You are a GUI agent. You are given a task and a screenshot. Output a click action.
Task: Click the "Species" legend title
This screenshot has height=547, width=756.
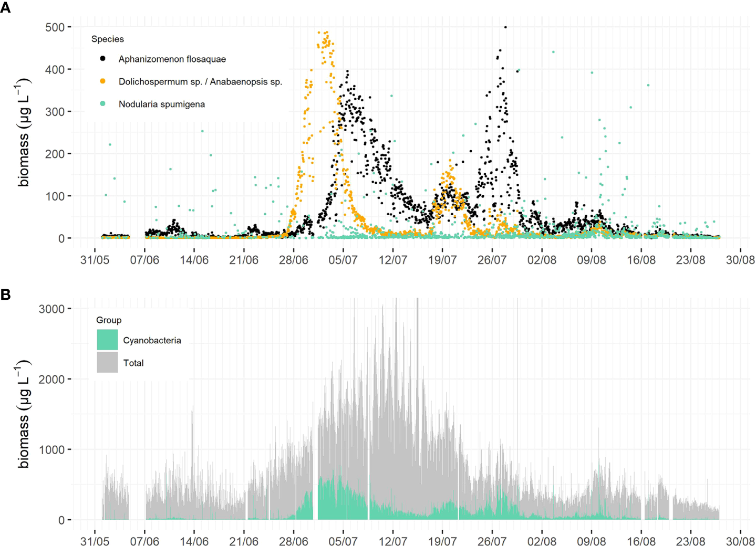[108, 39]
